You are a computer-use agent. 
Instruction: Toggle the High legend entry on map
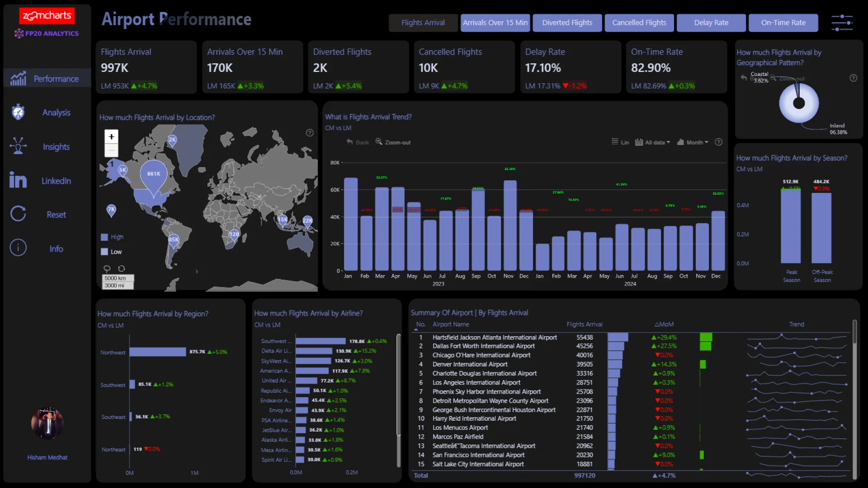pyautogui.click(x=112, y=237)
